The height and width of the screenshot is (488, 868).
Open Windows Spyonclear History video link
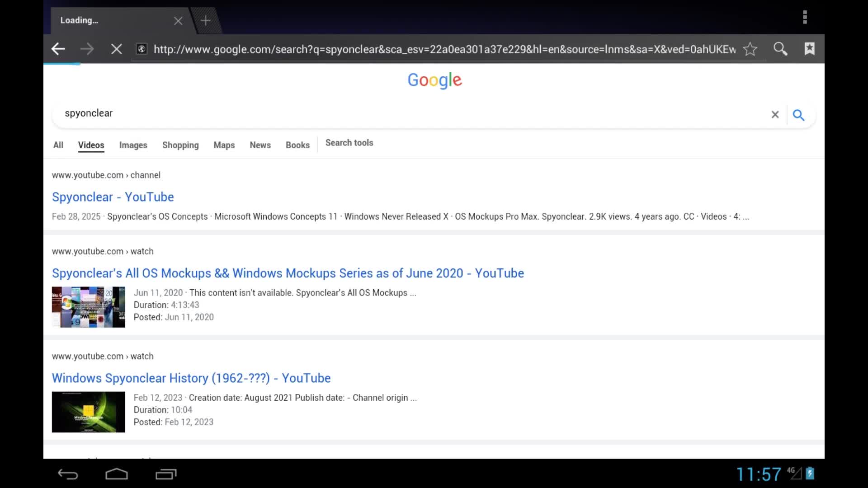point(191,378)
